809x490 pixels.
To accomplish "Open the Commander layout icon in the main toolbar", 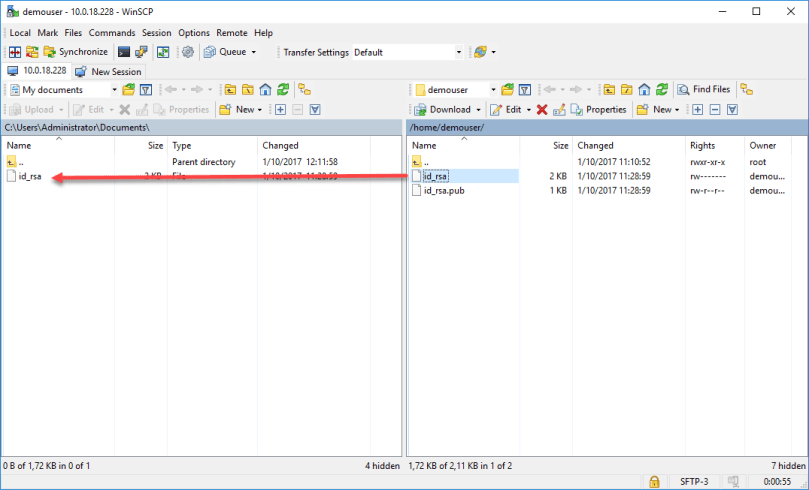I will [x=15, y=52].
